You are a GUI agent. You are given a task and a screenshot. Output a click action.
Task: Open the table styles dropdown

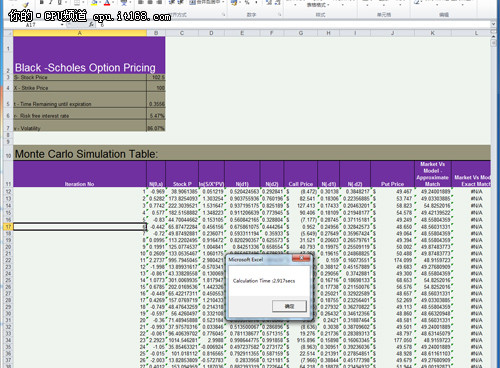pyautogui.click(x=318, y=5)
